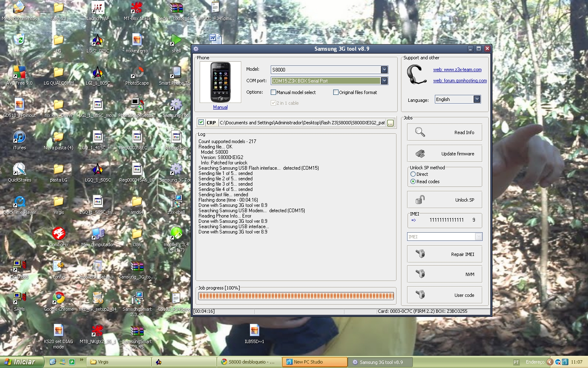Viewport: 588px width, 368px height.
Task: Open the Launch JAF desktop shortcut
Action: (98, 11)
